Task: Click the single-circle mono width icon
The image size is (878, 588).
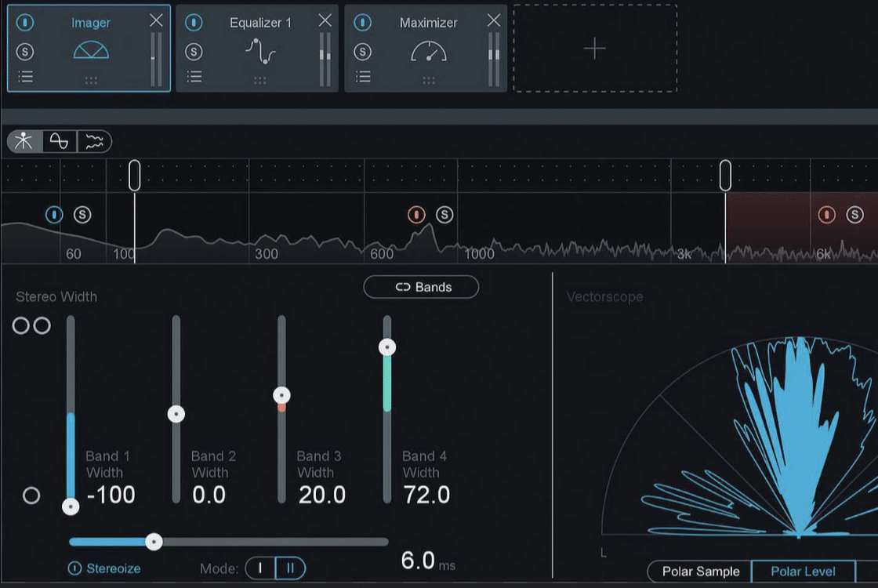Action: coord(31,495)
